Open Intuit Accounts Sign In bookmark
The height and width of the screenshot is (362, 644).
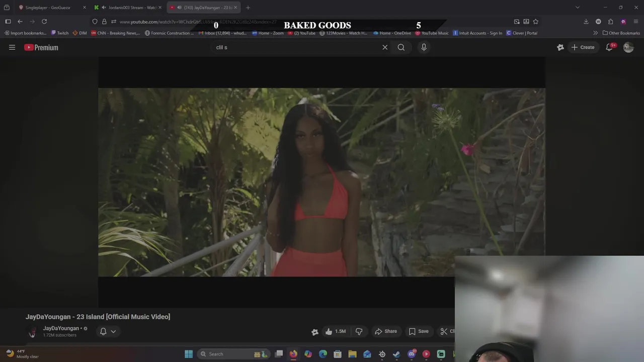coord(477,33)
